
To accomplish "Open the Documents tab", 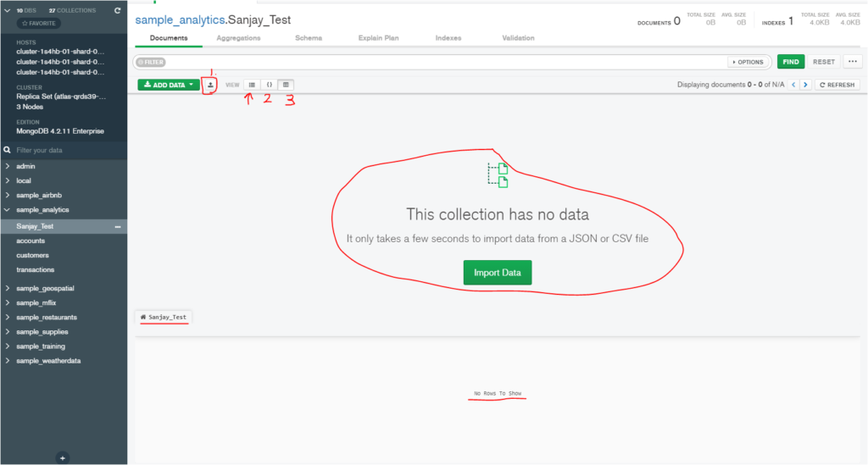I will pyautogui.click(x=169, y=38).
